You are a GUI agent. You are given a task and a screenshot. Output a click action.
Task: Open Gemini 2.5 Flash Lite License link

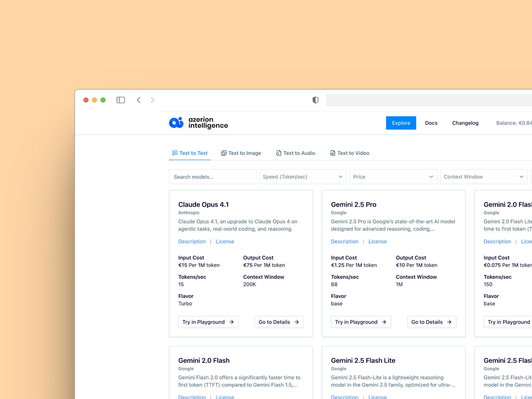(x=378, y=397)
